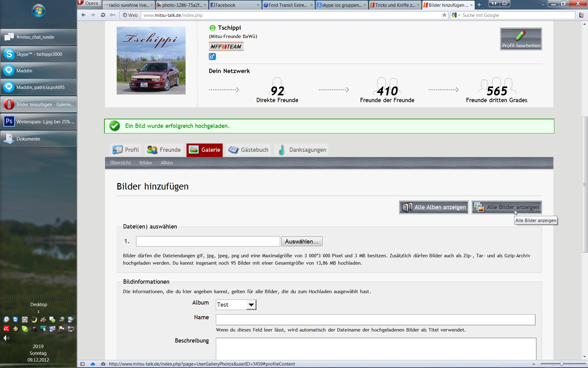Open the Maddin, patricia.pohl95 chat taskbar item
Screen dimensions: 588x368
point(39,87)
